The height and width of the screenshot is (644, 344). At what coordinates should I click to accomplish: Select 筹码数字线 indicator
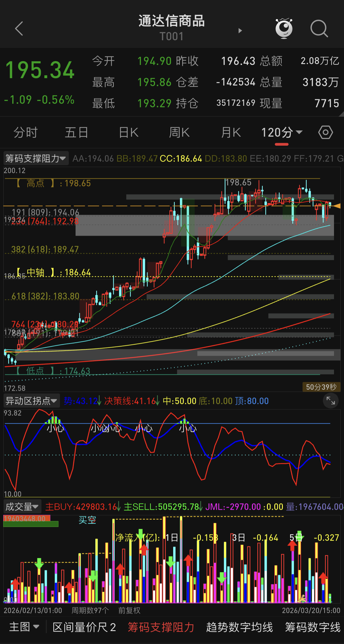point(313,627)
